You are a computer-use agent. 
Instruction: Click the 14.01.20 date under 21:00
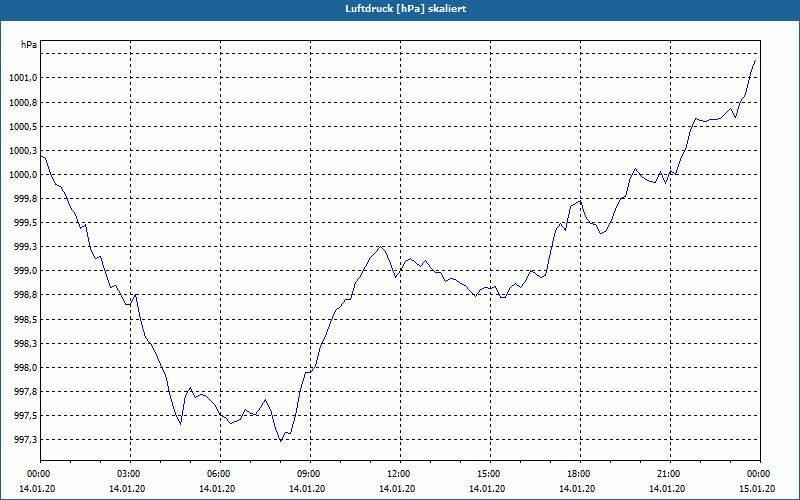click(667, 489)
